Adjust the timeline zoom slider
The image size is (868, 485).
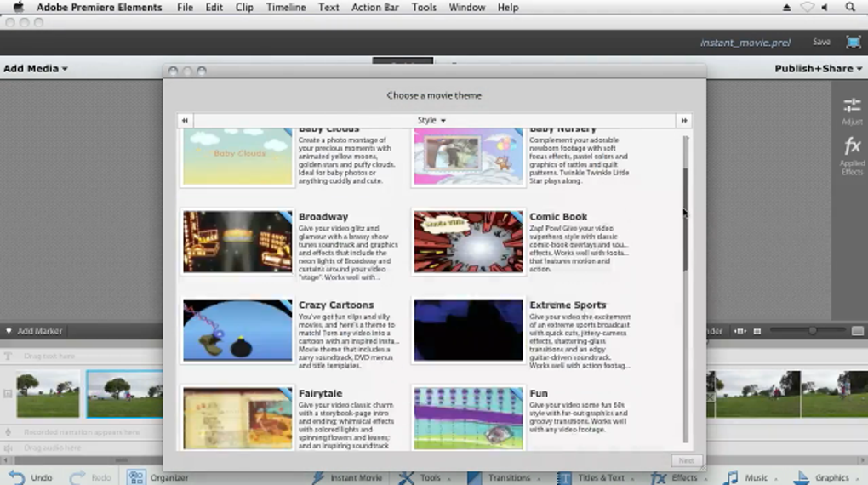click(812, 331)
